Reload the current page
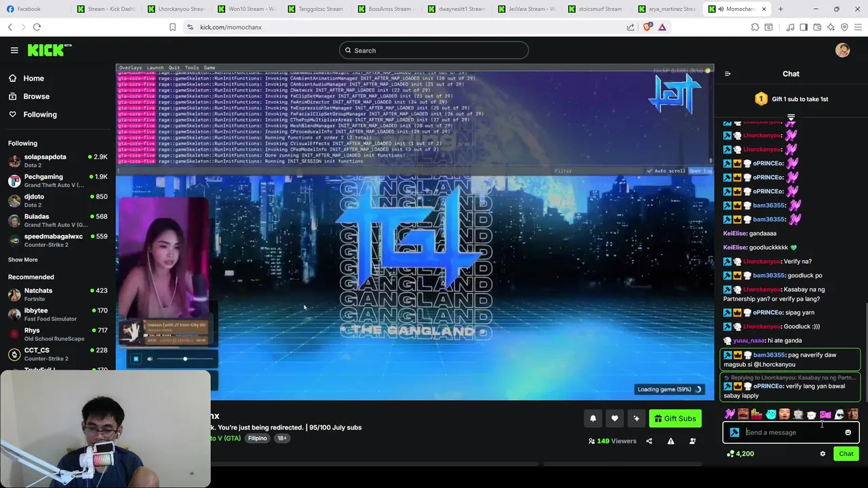868x488 pixels. coord(37,27)
